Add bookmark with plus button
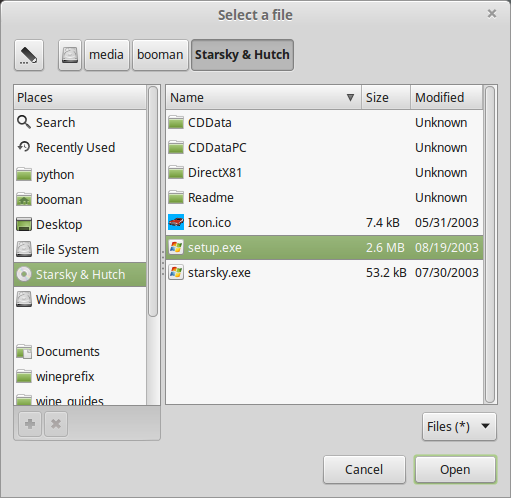The image size is (511, 498). 30,424
